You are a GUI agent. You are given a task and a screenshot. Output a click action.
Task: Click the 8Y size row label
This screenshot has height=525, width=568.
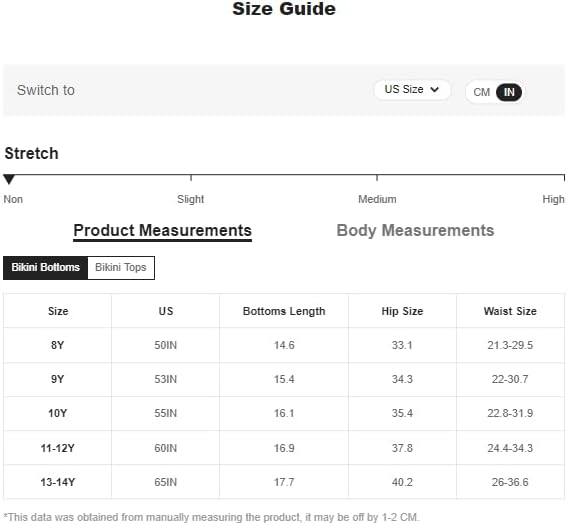tap(58, 345)
